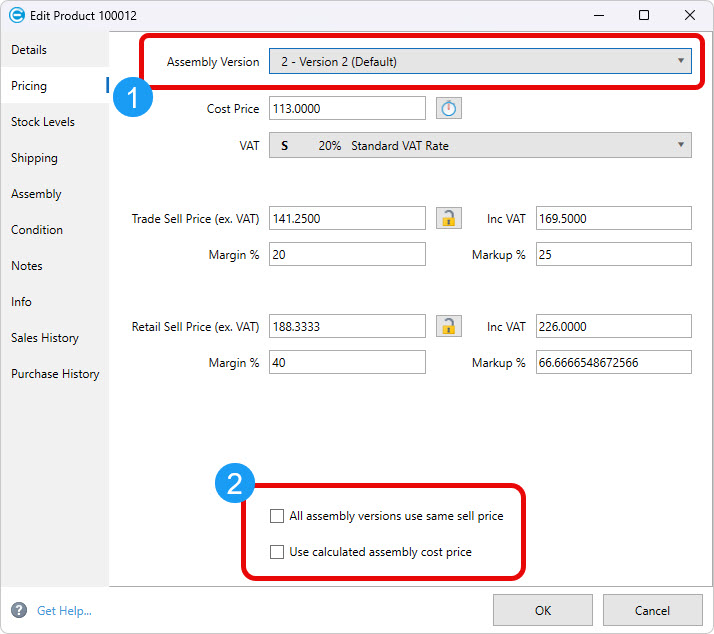Enable All assembly versions use same sell price

point(277,517)
